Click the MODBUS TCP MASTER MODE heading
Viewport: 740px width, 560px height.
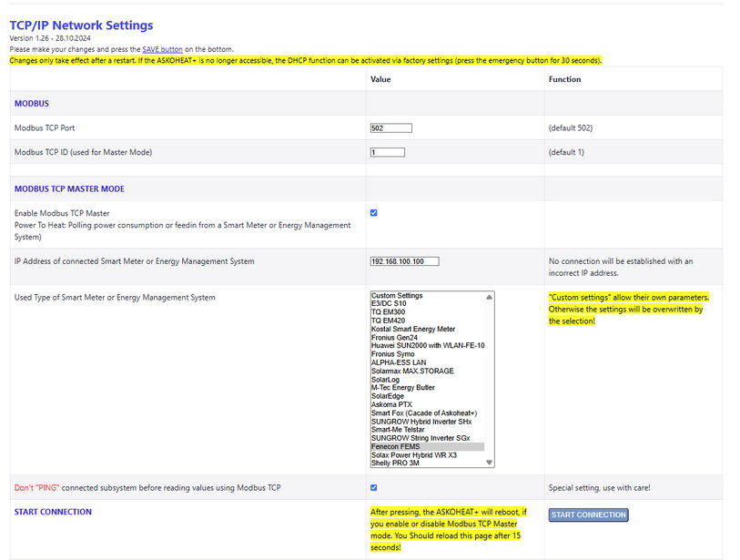click(69, 188)
